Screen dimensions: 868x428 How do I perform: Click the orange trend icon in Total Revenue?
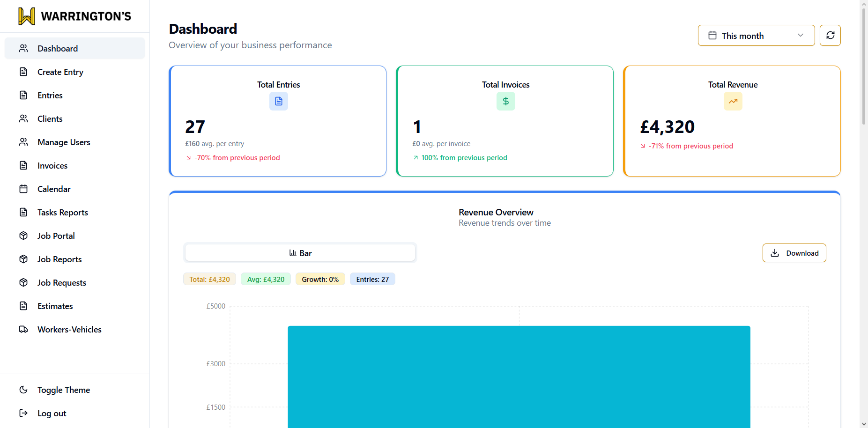coord(733,101)
